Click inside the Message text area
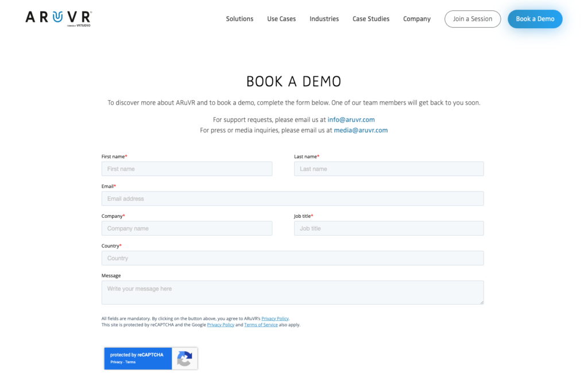This screenshot has width=588, height=376. pyautogui.click(x=292, y=292)
